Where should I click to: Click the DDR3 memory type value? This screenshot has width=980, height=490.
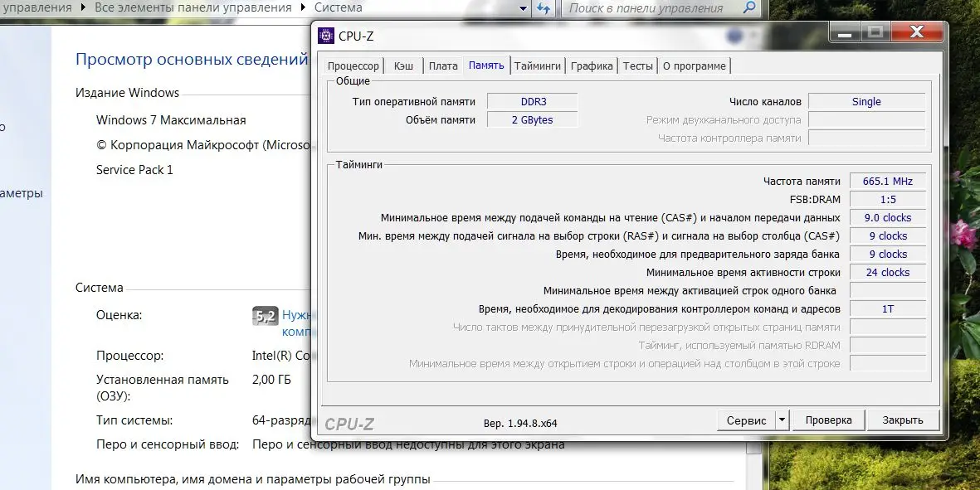tap(533, 102)
